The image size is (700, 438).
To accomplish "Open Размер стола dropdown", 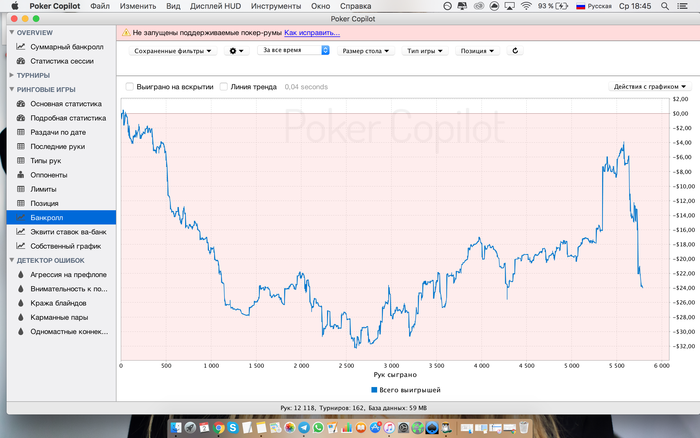I will coord(366,51).
